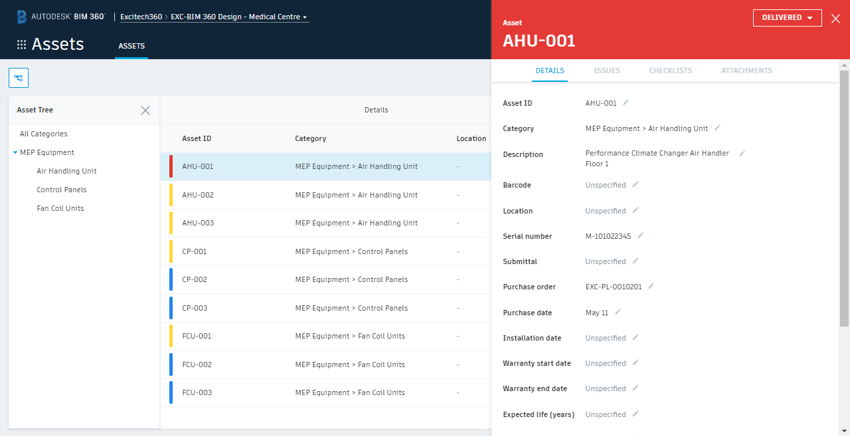The height and width of the screenshot is (436, 850).
Task: Open the Attachments tab
Action: coord(746,71)
